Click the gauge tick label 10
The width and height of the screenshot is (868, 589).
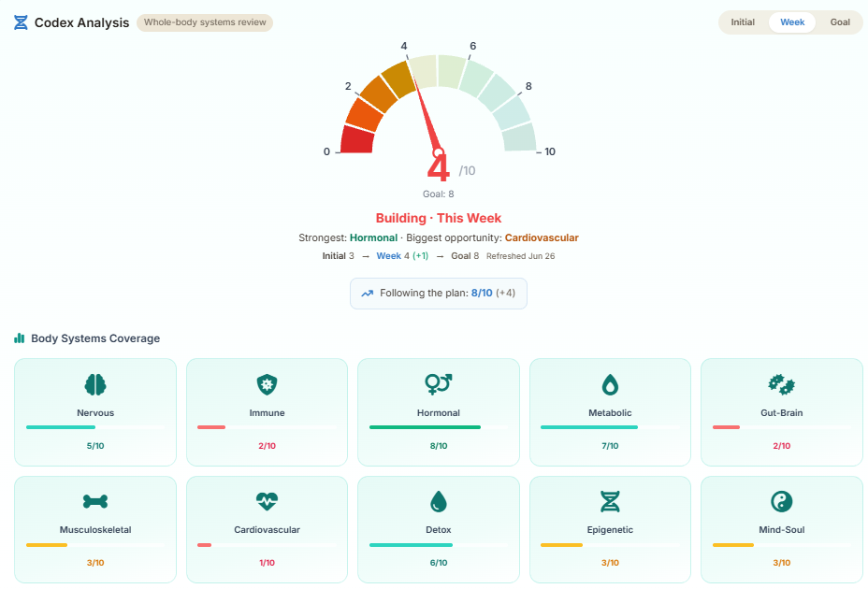(x=550, y=151)
